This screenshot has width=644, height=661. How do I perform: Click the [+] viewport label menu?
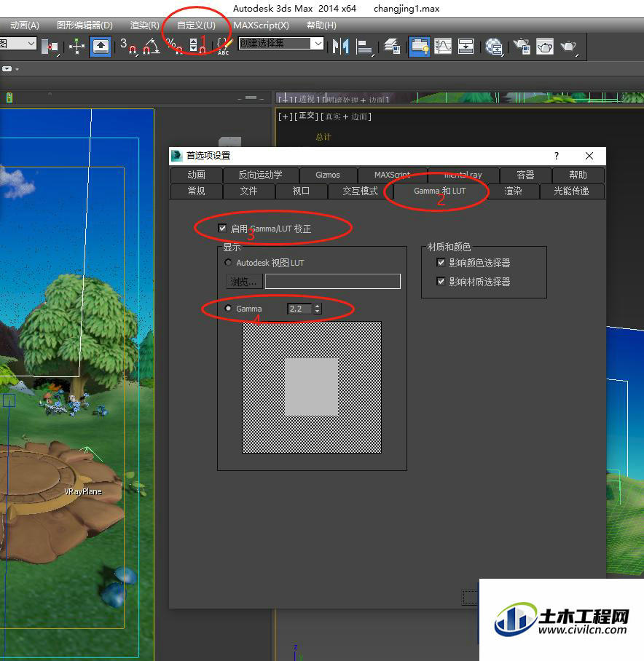[x=286, y=116]
